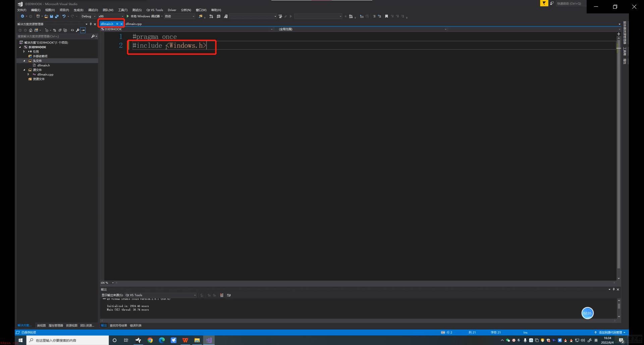
Task: Open the Qt VS Tools menu
Action: tap(155, 10)
